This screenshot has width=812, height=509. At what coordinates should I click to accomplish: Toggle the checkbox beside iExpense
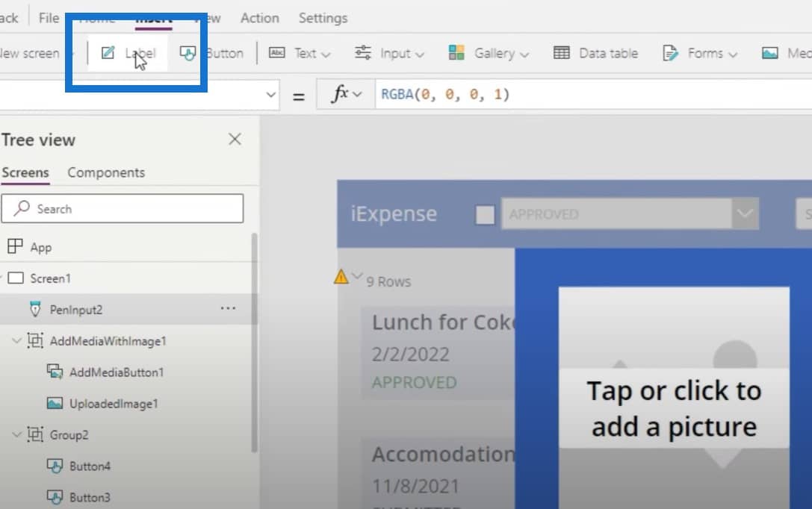click(x=485, y=215)
